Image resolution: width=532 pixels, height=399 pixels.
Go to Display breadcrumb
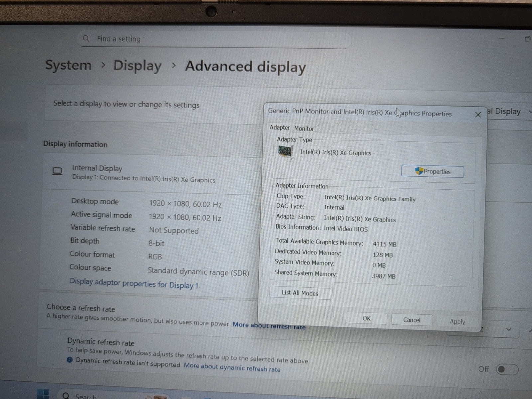[x=137, y=66]
